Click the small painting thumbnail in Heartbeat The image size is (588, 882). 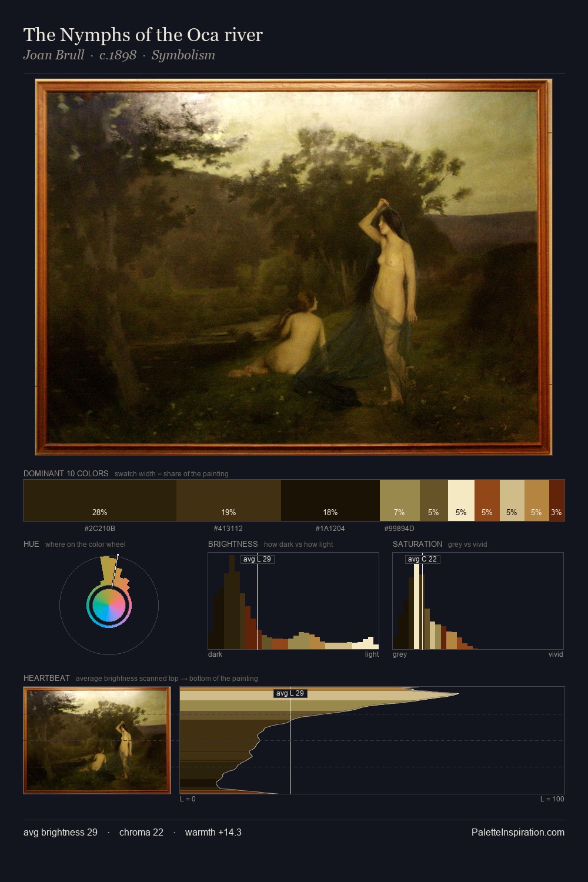pos(97,740)
